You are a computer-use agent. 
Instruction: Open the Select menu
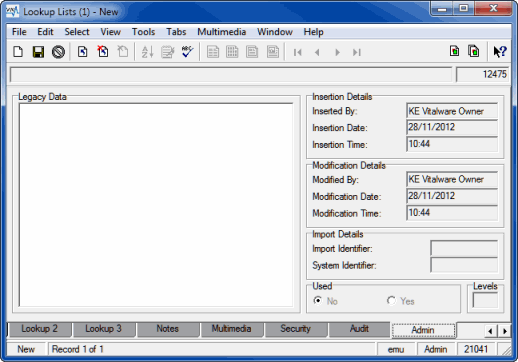click(x=77, y=32)
